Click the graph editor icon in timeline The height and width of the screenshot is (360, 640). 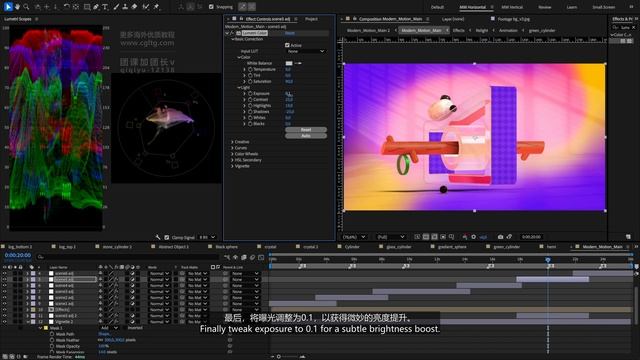tap(261, 257)
